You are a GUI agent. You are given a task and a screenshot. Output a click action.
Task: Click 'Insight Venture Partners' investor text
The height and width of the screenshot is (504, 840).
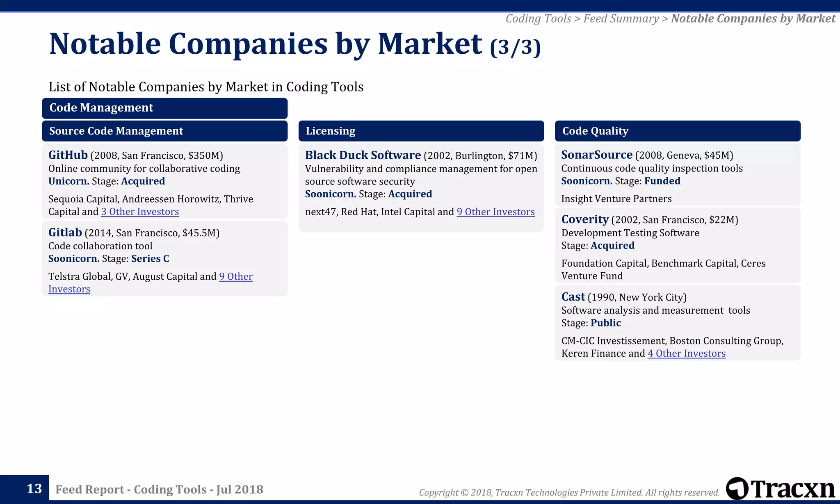[616, 199]
